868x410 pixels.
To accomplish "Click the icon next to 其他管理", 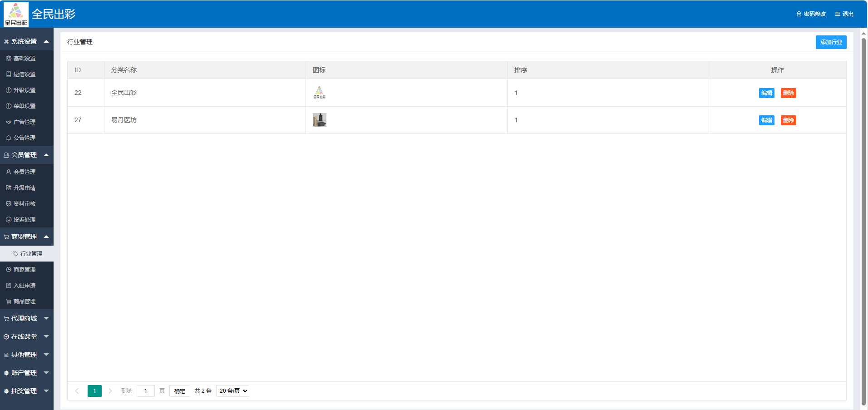I will pos(6,355).
